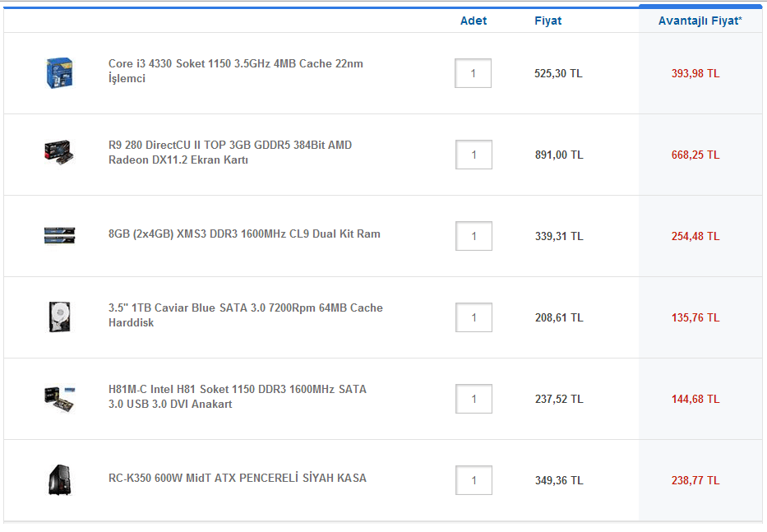Image resolution: width=767 pixels, height=532 pixels.
Task: Focus the quantity field for Caviar Blue harddisk
Action: [x=474, y=317]
